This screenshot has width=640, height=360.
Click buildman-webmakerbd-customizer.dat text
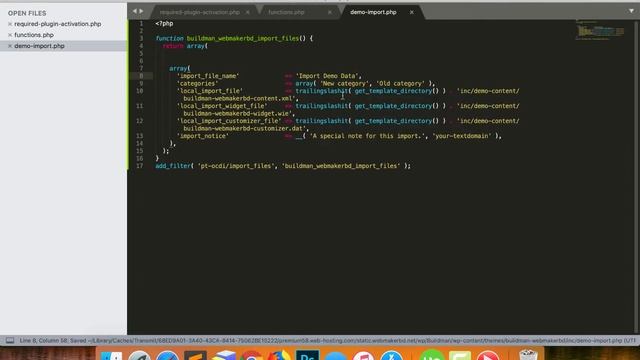[x=243, y=129]
